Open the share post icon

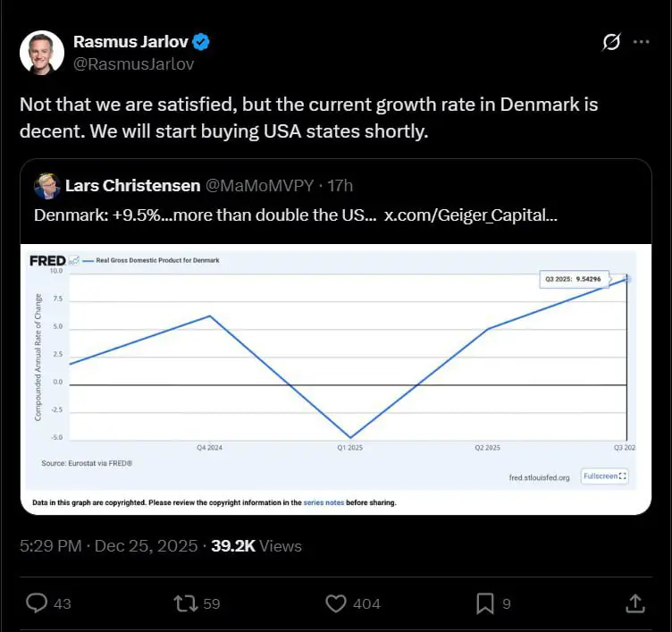click(x=634, y=603)
